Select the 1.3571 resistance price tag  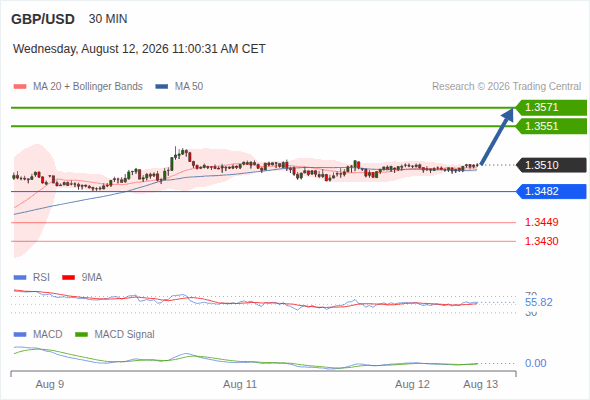(x=551, y=108)
